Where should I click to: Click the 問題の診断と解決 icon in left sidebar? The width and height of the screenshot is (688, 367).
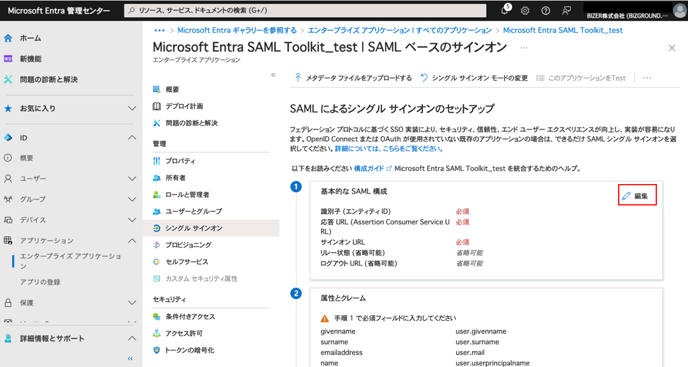(8, 79)
